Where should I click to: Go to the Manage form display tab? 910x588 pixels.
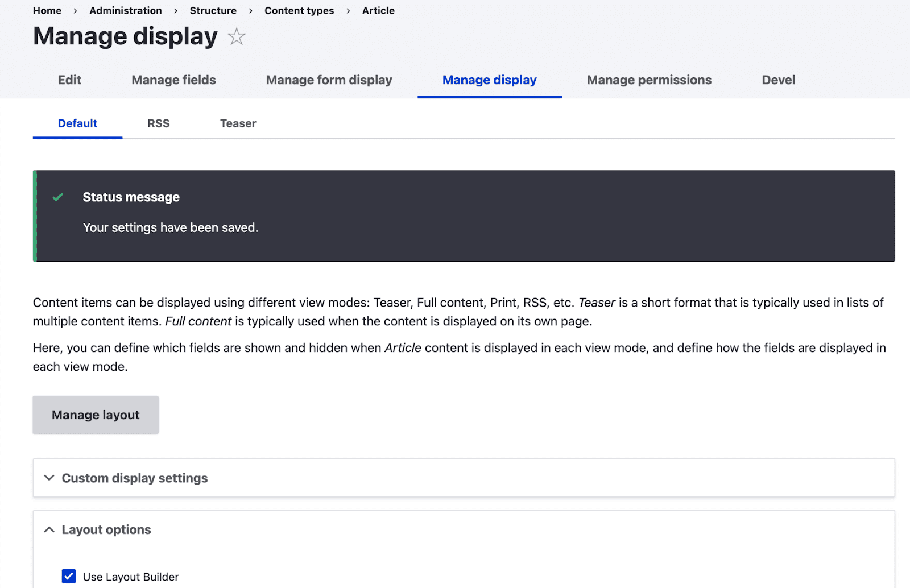click(329, 80)
